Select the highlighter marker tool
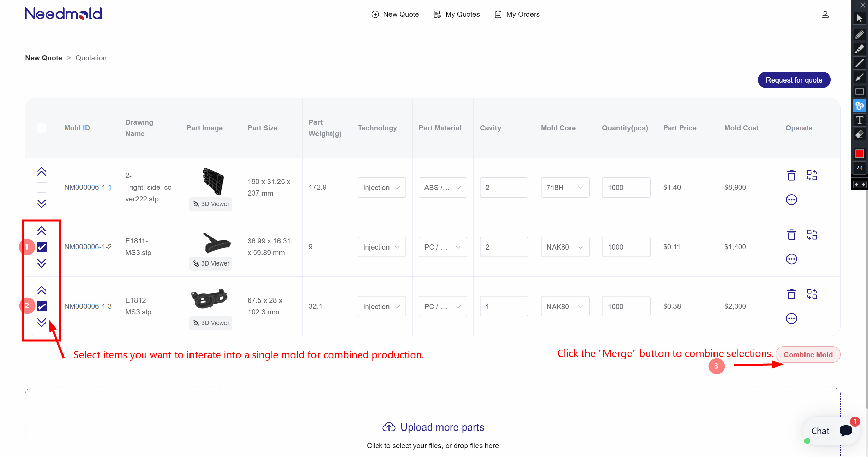868x457 pixels. pos(860,49)
